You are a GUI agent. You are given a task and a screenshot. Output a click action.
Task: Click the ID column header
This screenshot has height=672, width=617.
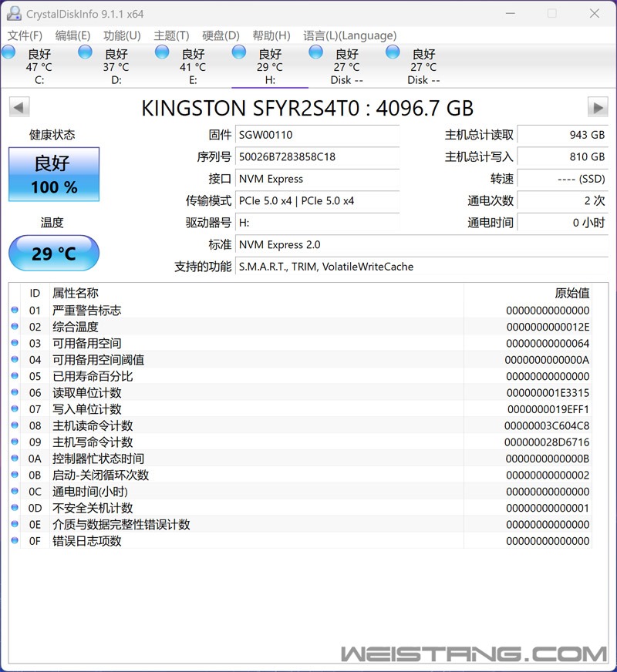tap(35, 293)
